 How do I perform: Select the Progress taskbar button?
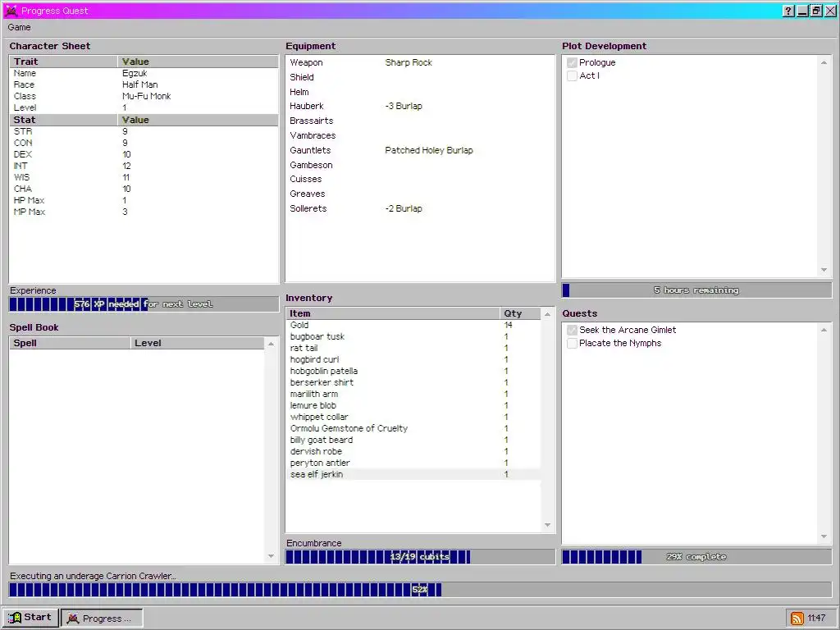[102, 618]
